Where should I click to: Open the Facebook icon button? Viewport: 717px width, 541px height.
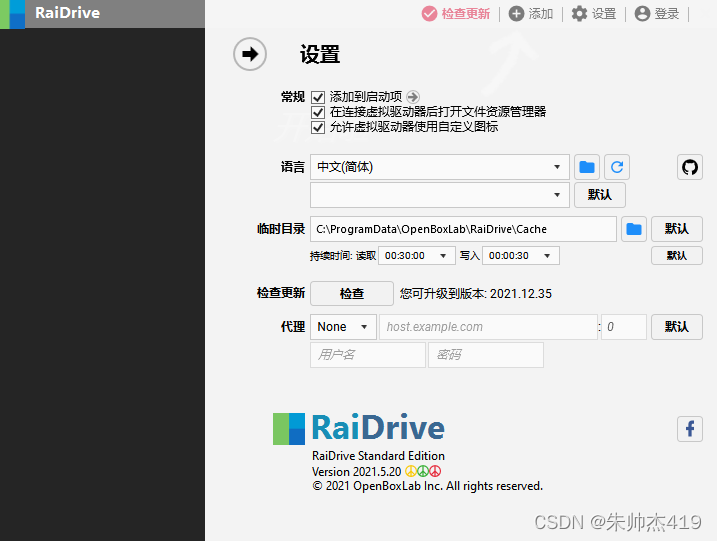pos(690,429)
